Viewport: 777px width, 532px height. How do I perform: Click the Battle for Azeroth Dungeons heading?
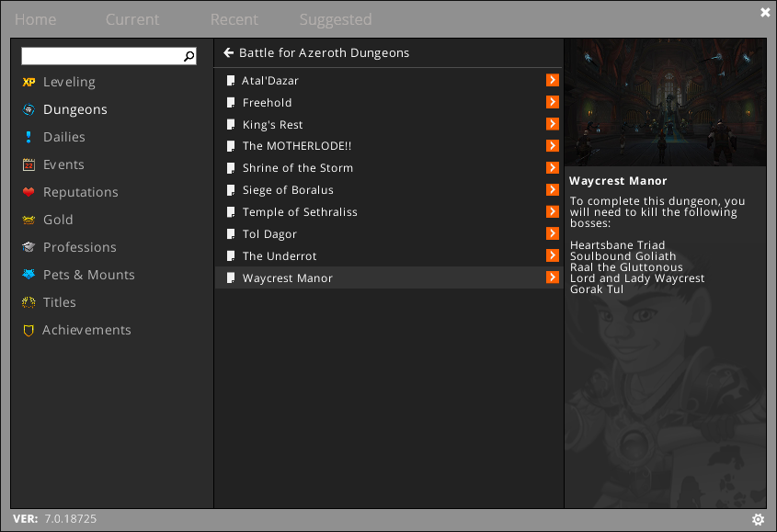[324, 53]
